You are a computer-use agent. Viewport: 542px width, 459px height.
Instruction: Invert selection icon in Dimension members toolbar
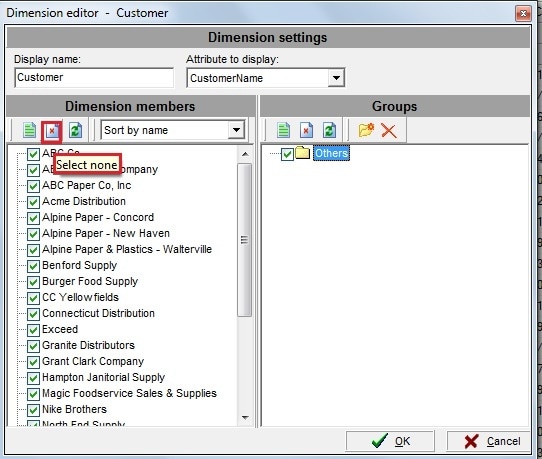tap(75, 130)
